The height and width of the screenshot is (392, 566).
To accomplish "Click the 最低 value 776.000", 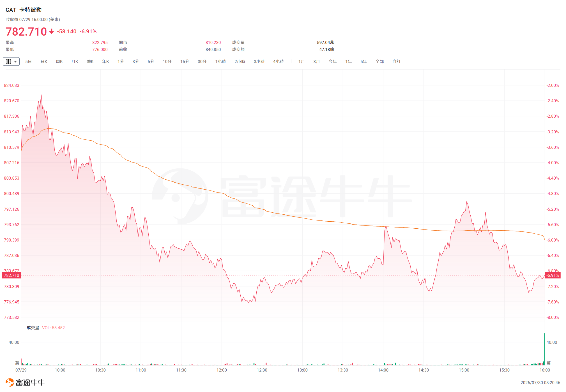I will point(100,49).
